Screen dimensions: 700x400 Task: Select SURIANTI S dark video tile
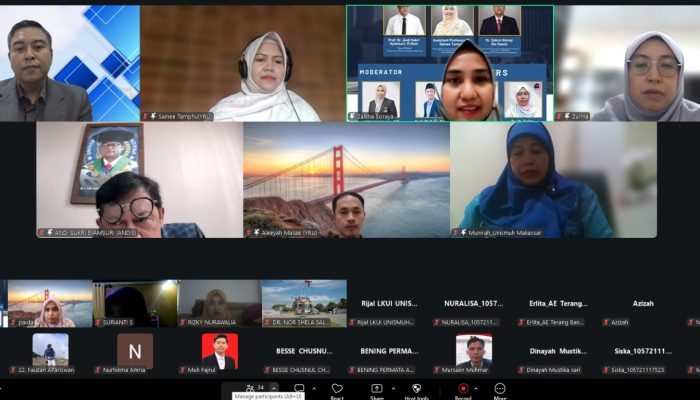coord(135,304)
